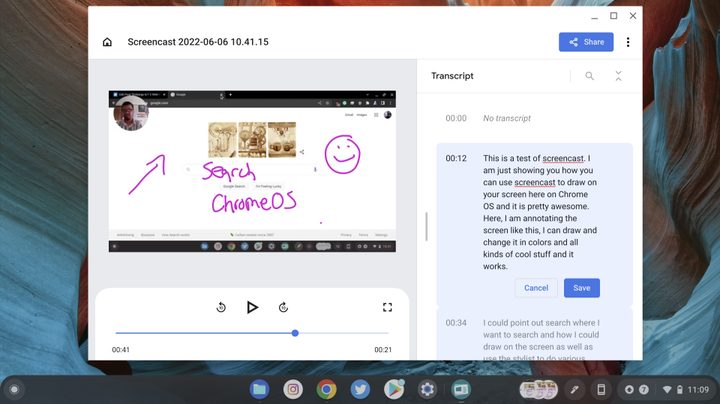Open Settings from the shelf
Image resolution: width=720 pixels, height=404 pixels.
click(x=427, y=390)
